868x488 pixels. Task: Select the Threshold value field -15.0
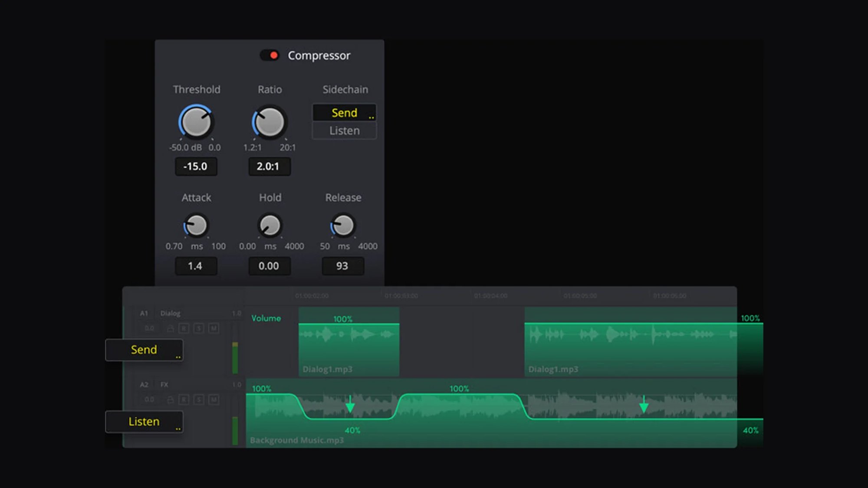pyautogui.click(x=196, y=167)
